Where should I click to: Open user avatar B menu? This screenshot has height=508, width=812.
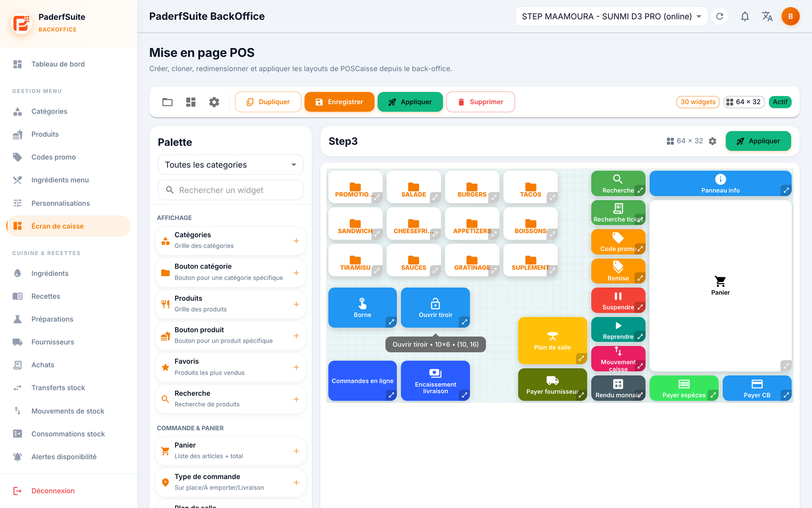790,16
